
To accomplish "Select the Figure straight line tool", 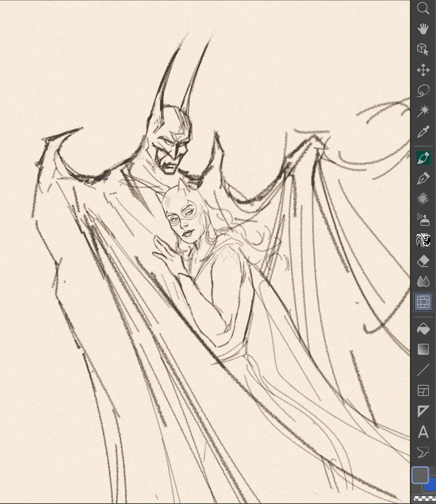I will 423,370.
